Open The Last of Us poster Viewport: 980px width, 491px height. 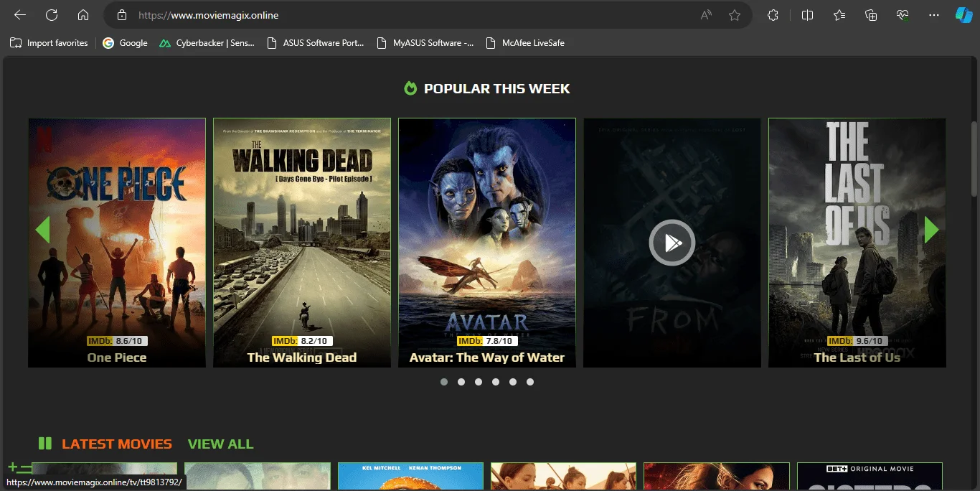click(857, 243)
